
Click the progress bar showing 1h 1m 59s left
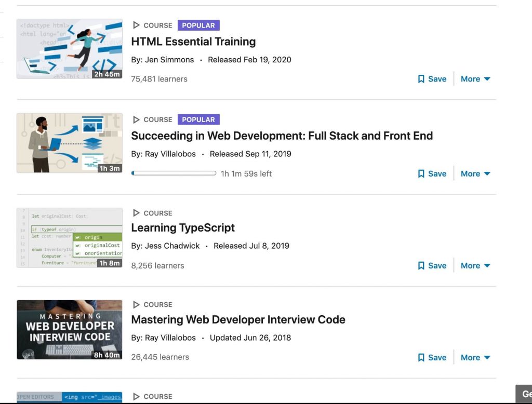click(174, 173)
